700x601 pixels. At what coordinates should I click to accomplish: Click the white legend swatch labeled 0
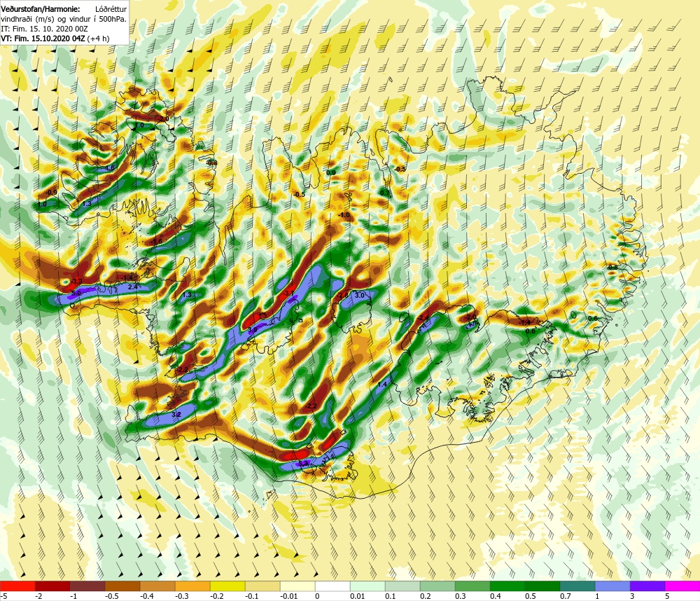click(332, 586)
